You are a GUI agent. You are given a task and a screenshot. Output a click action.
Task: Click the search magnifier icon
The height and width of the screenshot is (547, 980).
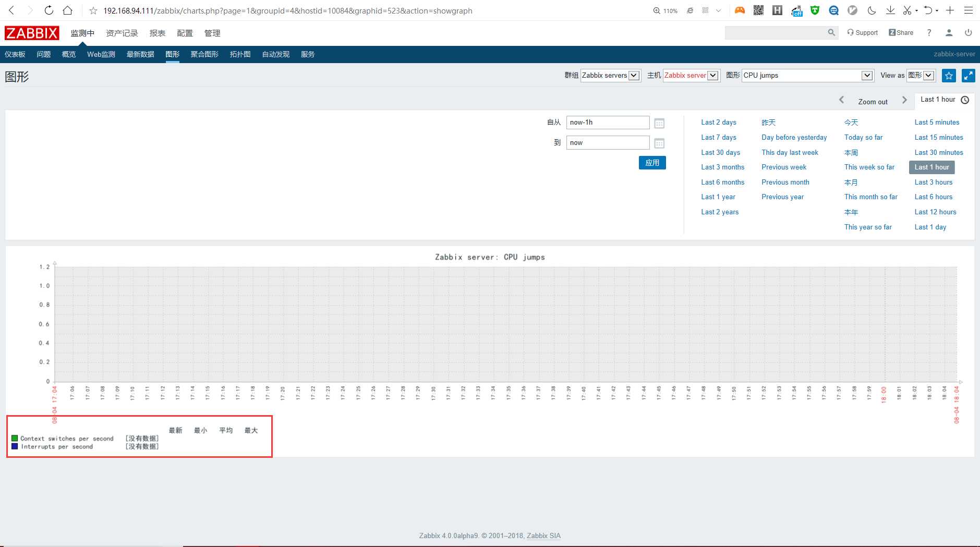point(831,33)
